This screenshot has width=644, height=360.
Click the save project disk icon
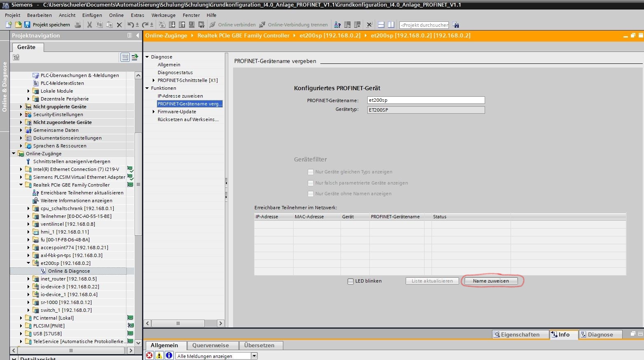point(27,25)
